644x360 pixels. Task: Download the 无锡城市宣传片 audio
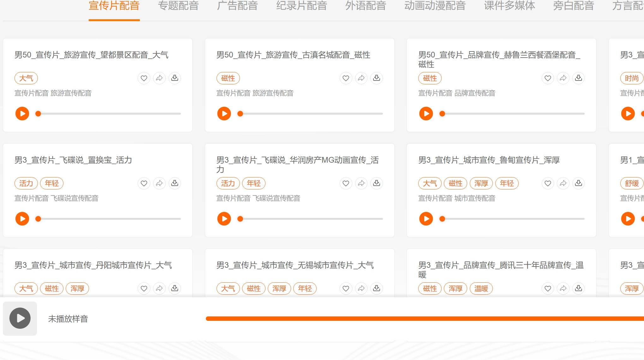click(377, 288)
